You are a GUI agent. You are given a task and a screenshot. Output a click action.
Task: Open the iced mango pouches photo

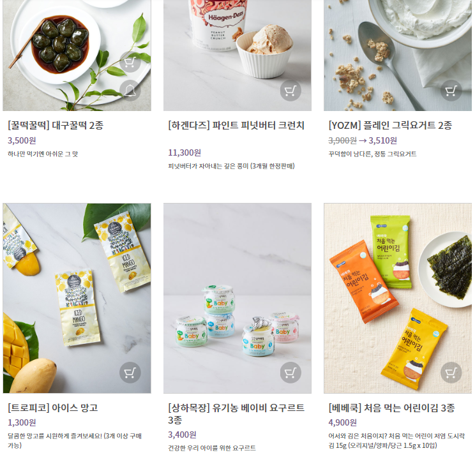point(77,298)
